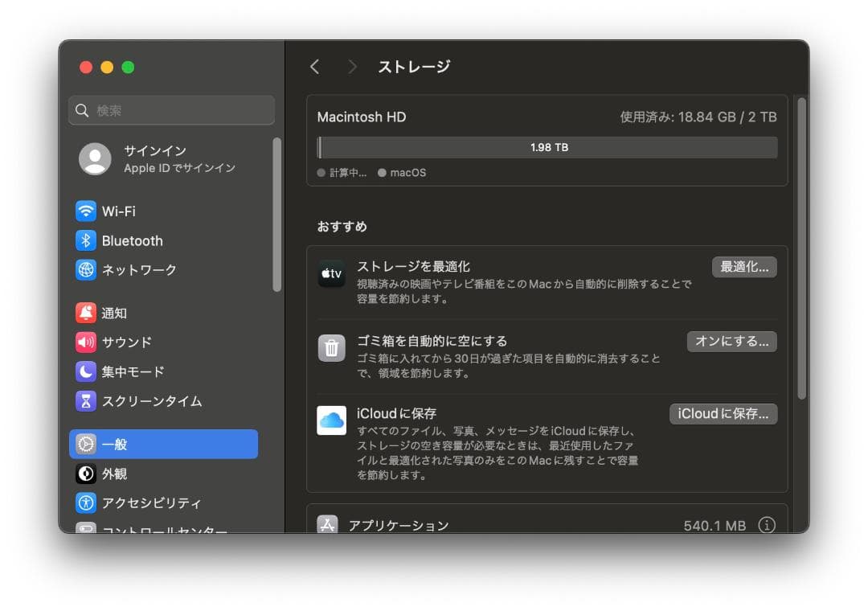Select 一般 in the settings sidebar

(113, 444)
